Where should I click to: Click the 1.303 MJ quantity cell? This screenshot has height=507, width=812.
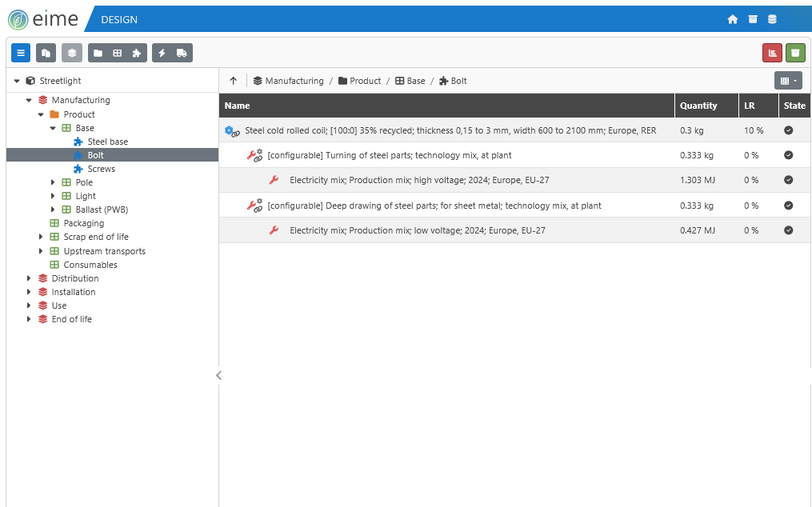(698, 180)
